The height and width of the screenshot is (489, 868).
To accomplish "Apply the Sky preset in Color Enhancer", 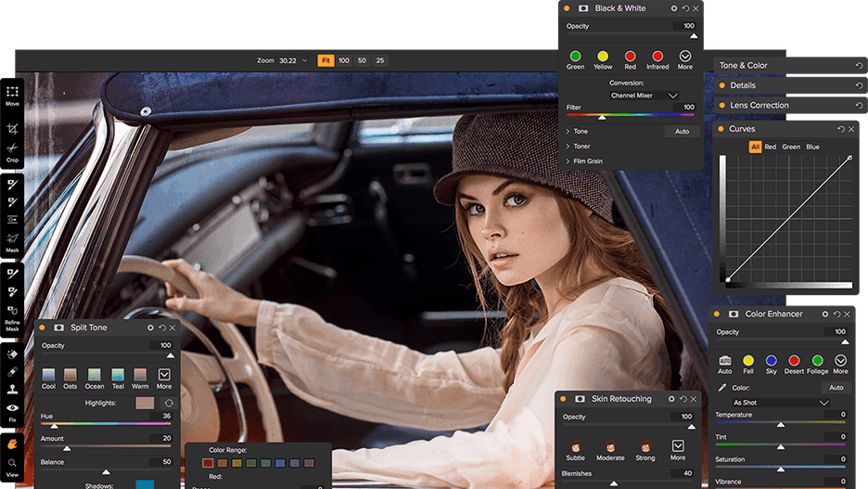I will coord(772,361).
